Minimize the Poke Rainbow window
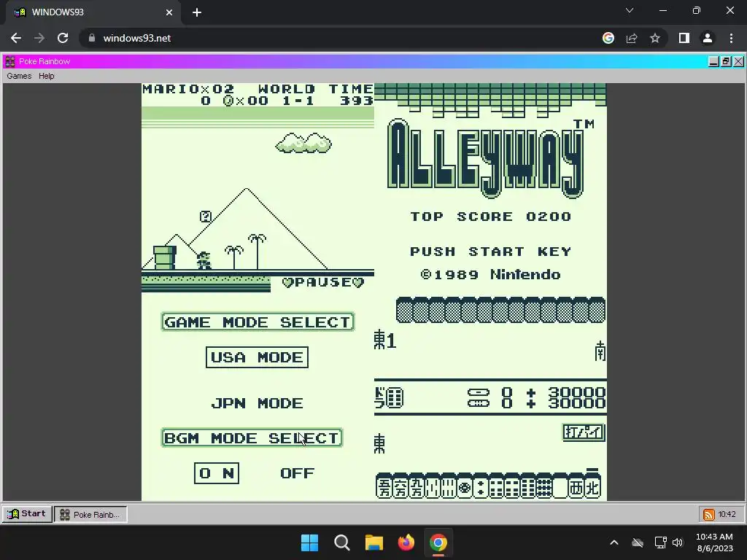This screenshot has width=747, height=560. coord(713,61)
